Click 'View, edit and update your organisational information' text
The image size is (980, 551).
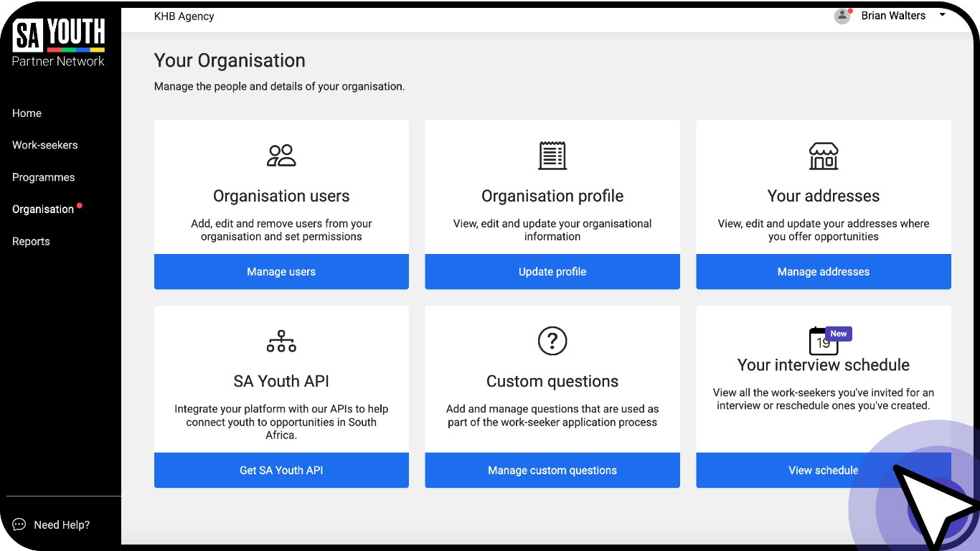[x=552, y=230]
